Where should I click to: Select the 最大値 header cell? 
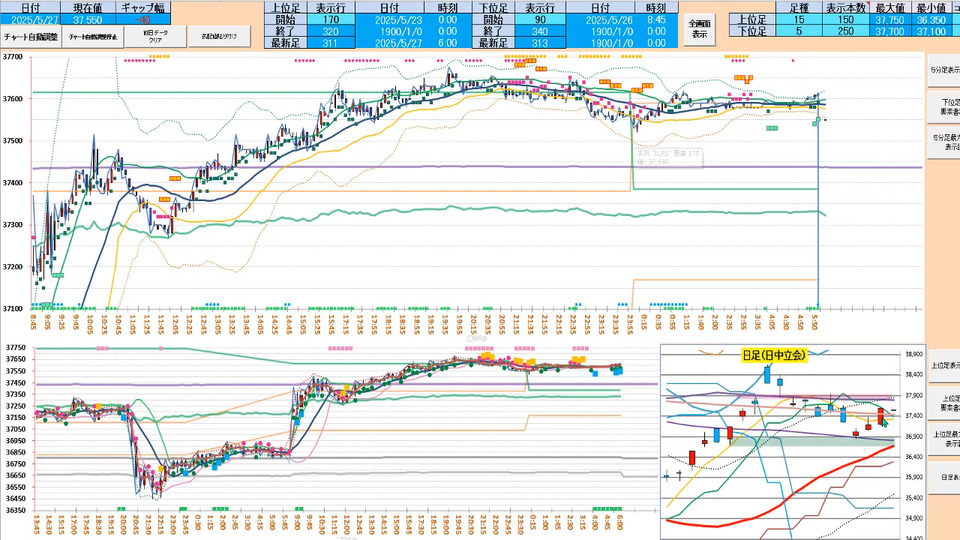point(890,8)
